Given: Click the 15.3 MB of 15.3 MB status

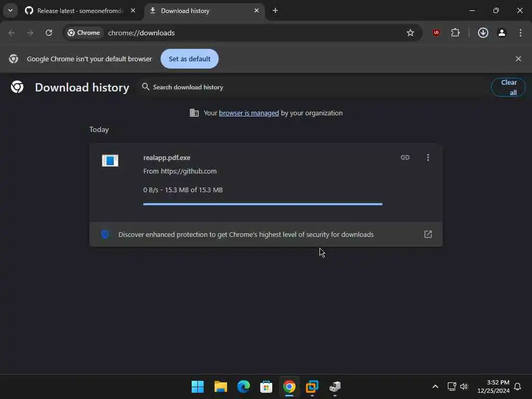Looking at the screenshot, I should click(x=194, y=190).
